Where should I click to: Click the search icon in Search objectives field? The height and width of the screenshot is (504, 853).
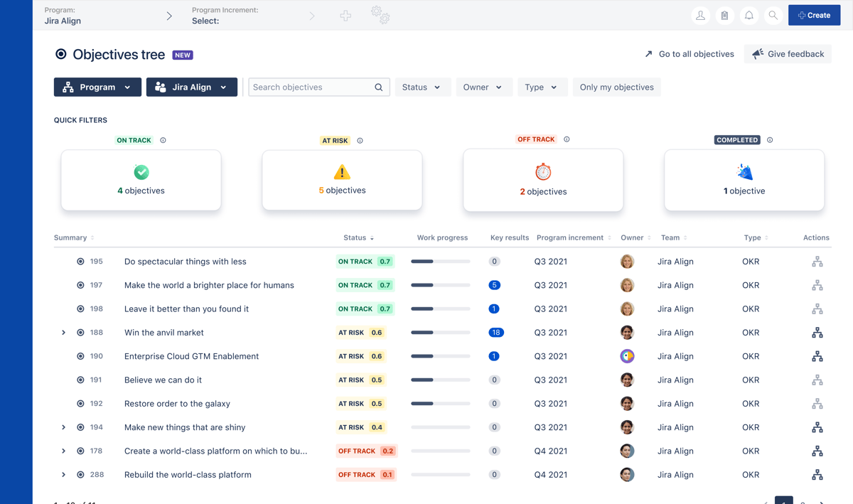(379, 87)
